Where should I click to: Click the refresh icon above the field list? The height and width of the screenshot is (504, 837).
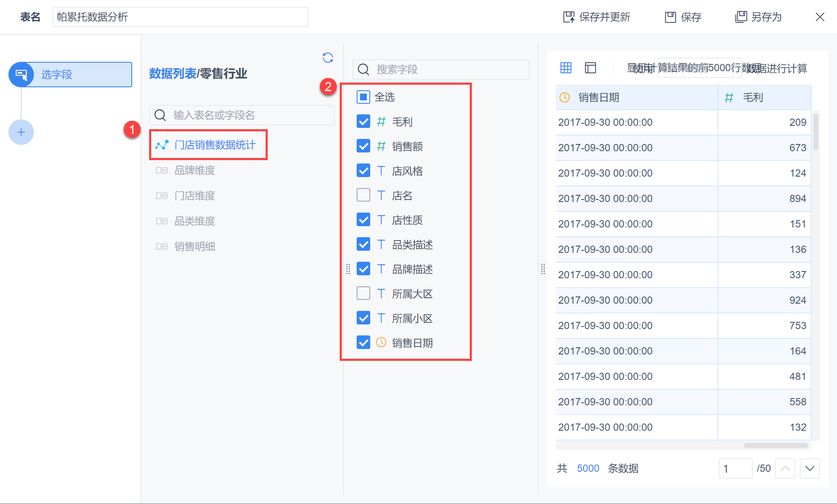point(327,58)
